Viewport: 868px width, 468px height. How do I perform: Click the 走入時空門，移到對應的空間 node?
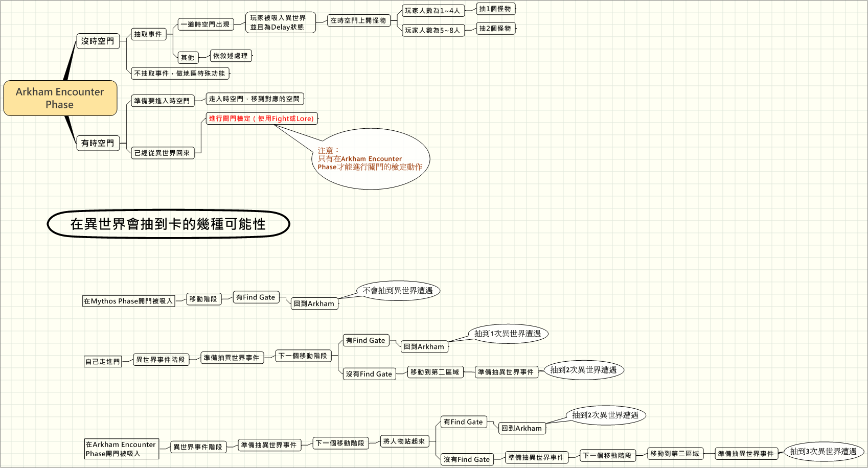pyautogui.click(x=255, y=99)
